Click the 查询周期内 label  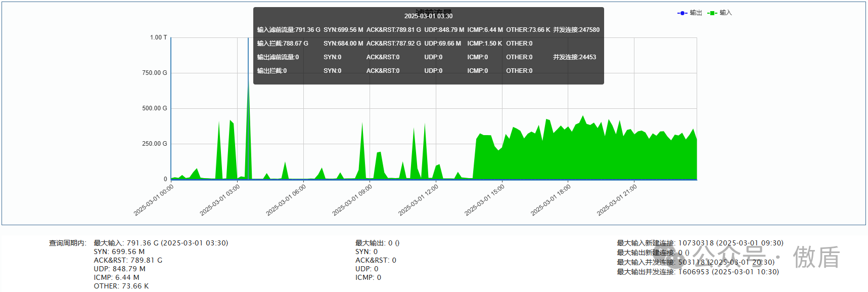pos(67,243)
